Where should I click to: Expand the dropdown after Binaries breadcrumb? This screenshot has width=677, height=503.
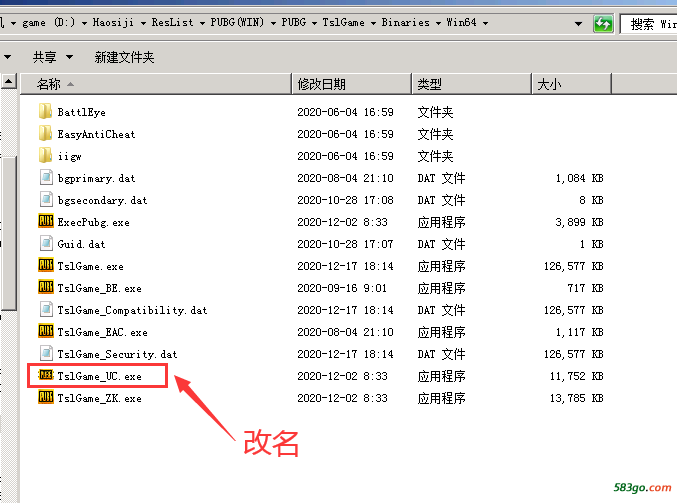[x=438, y=23]
